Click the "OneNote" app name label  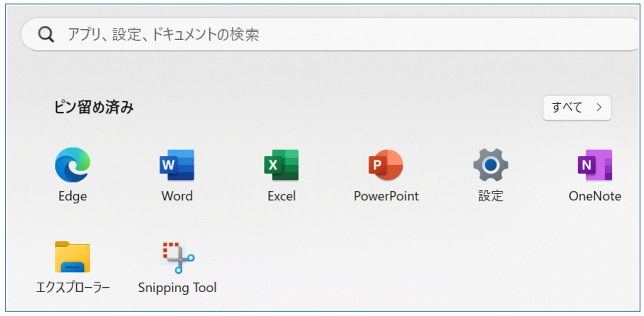tap(594, 196)
